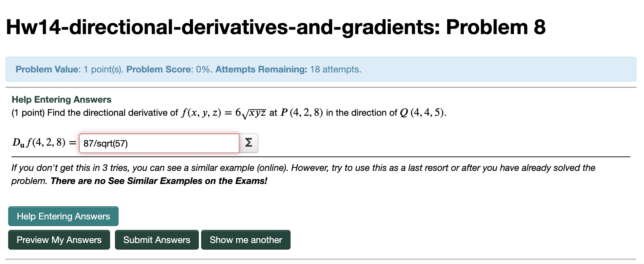Submit Answers for Problem 8
644x264 pixels.
tap(157, 240)
